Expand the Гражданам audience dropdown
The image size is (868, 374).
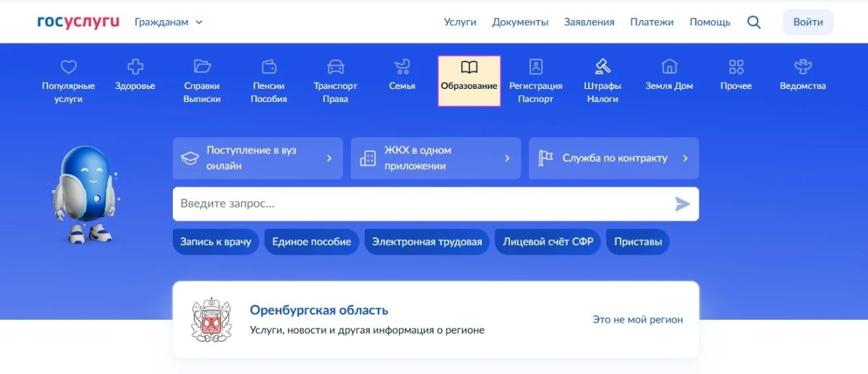(x=169, y=22)
